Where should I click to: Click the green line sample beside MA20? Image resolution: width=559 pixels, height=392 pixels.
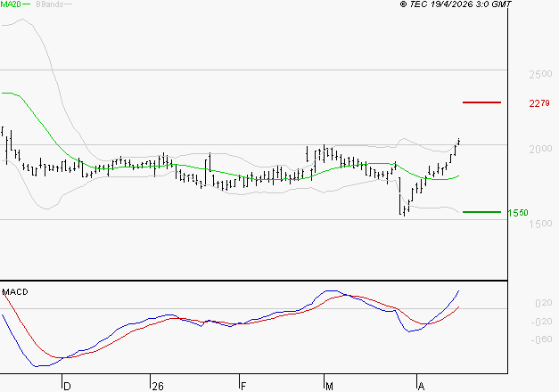pyautogui.click(x=26, y=4)
